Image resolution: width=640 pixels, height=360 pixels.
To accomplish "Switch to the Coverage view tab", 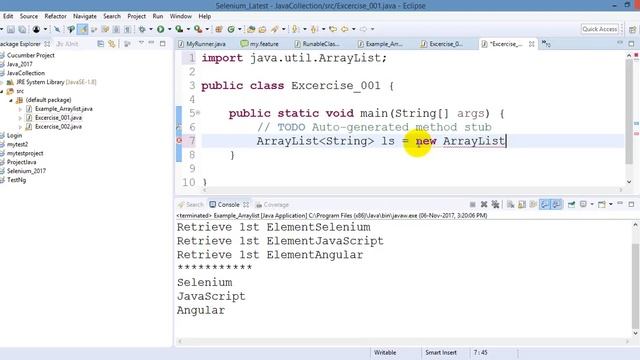I will click(272, 204).
